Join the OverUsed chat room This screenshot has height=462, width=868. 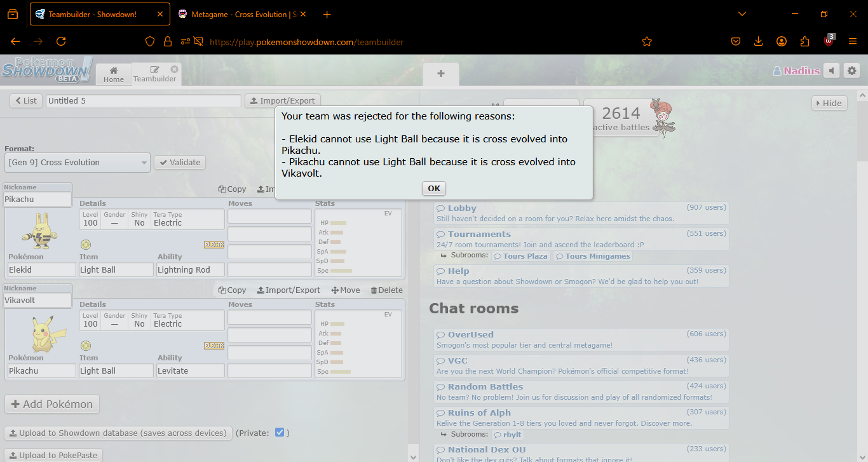tap(581, 339)
